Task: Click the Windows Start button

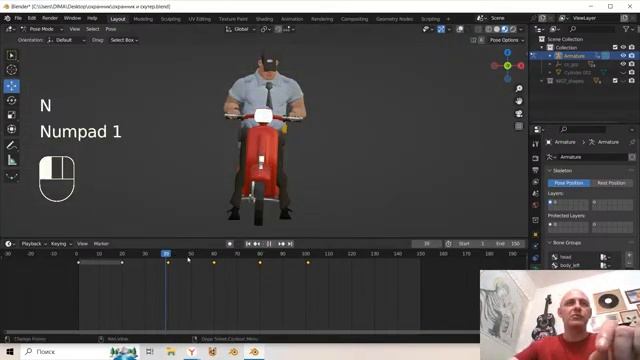Action: tap(10, 351)
